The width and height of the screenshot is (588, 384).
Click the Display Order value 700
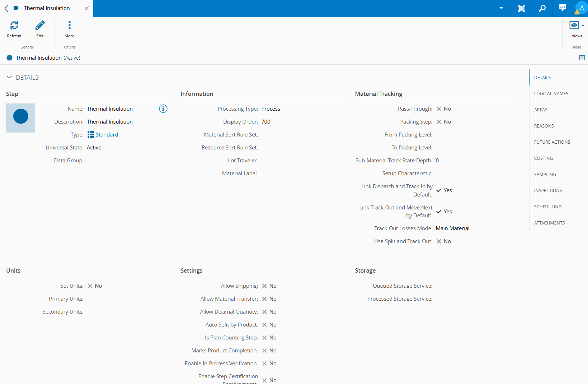click(266, 122)
